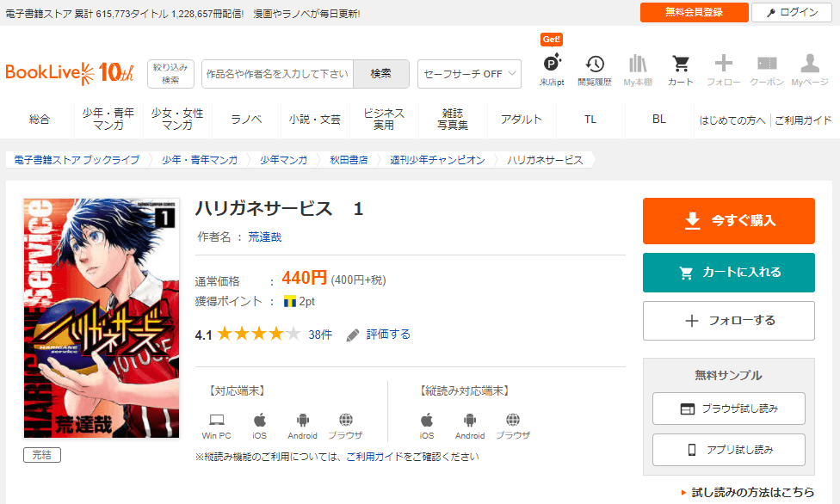Click the star rating display
Screen dimensions: 840x504
(x=258, y=335)
